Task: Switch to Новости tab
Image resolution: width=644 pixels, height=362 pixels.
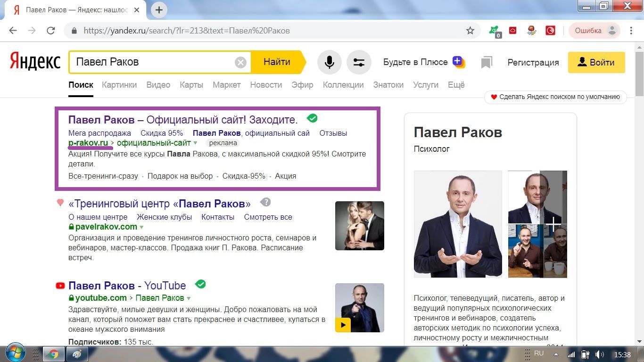Action: pos(266,85)
